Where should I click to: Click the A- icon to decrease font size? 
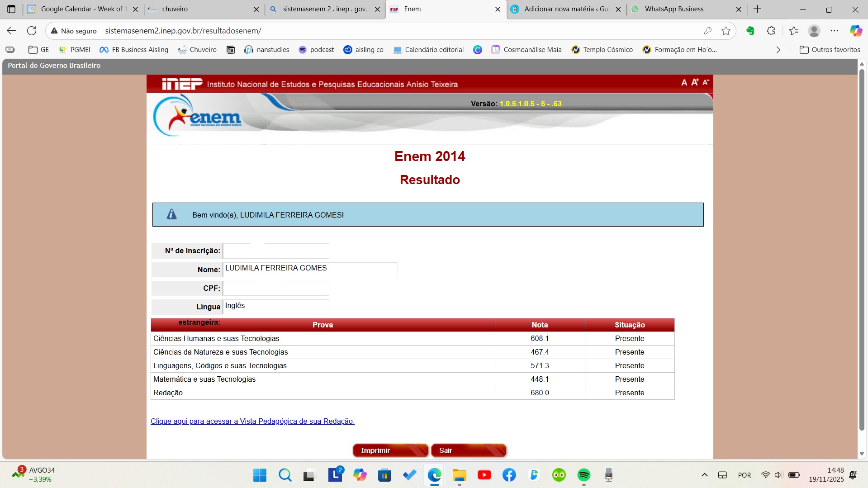pyautogui.click(x=706, y=83)
